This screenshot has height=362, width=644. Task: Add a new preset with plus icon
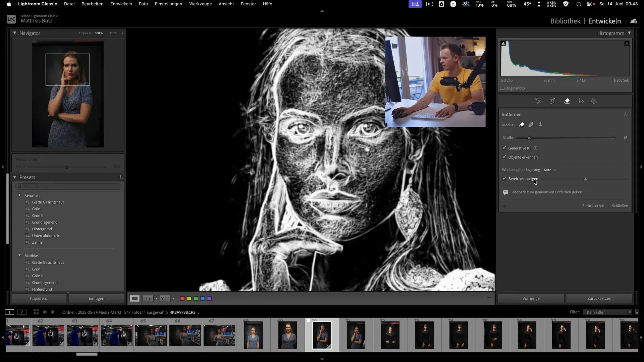tap(120, 177)
